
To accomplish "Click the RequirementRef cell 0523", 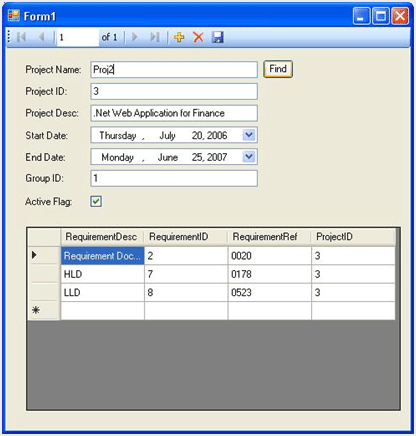I will tap(270, 293).
